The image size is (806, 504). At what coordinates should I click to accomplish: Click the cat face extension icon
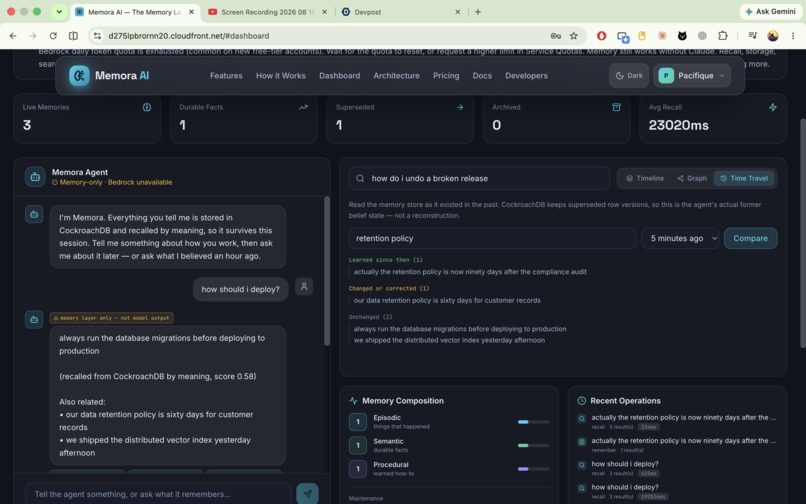pos(682,35)
